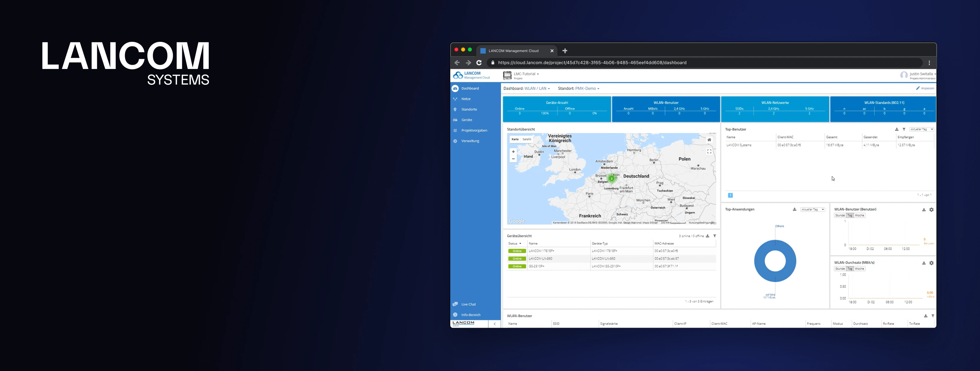The image size is (980, 371).
Task: Download the WLAN-Benutzer (Benutzer) chart
Action: [924, 210]
